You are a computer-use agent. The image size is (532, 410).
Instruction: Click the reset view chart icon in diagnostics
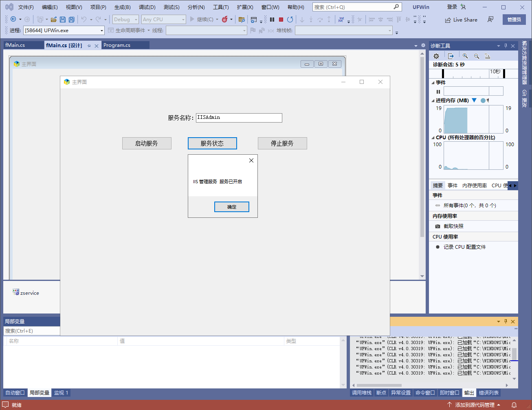coord(488,56)
